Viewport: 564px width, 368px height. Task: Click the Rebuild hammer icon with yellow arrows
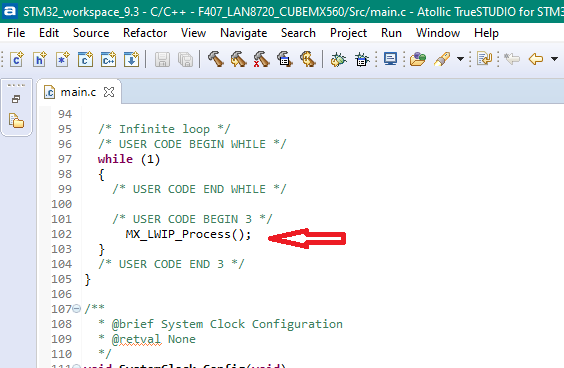[x=238, y=59]
